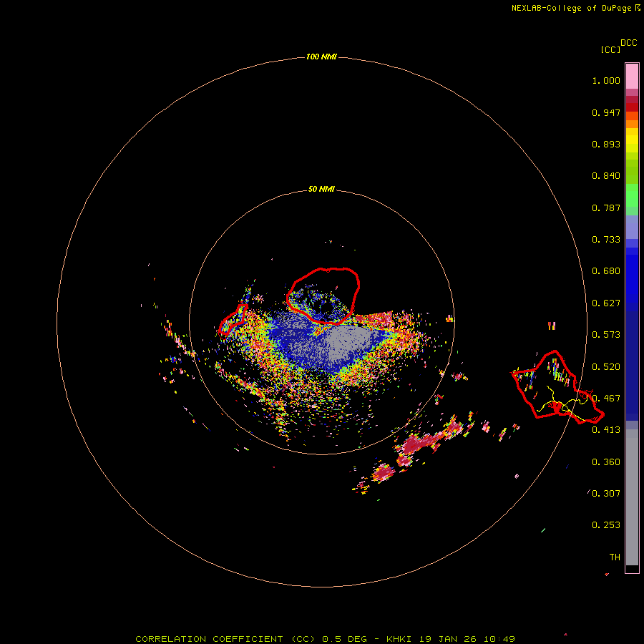Click the 0.680 legend value
The height and width of the screenshot is (644, 644).
pyautogui.click(x=606, y=271)
